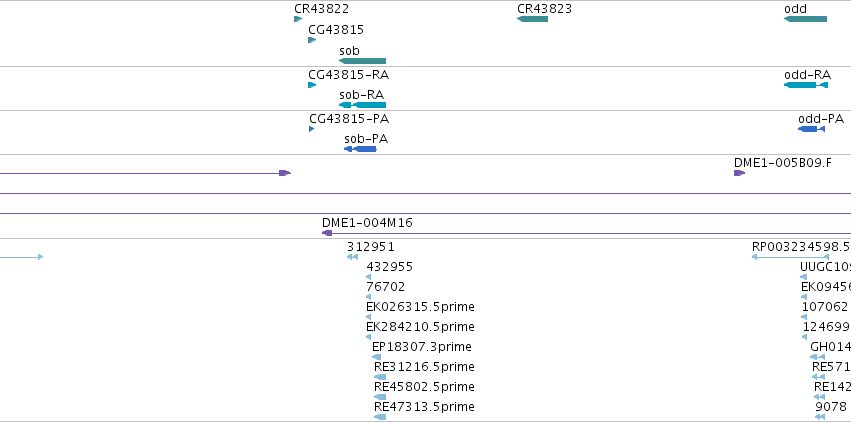Click the CG43815-RA label text

[348, 75]
